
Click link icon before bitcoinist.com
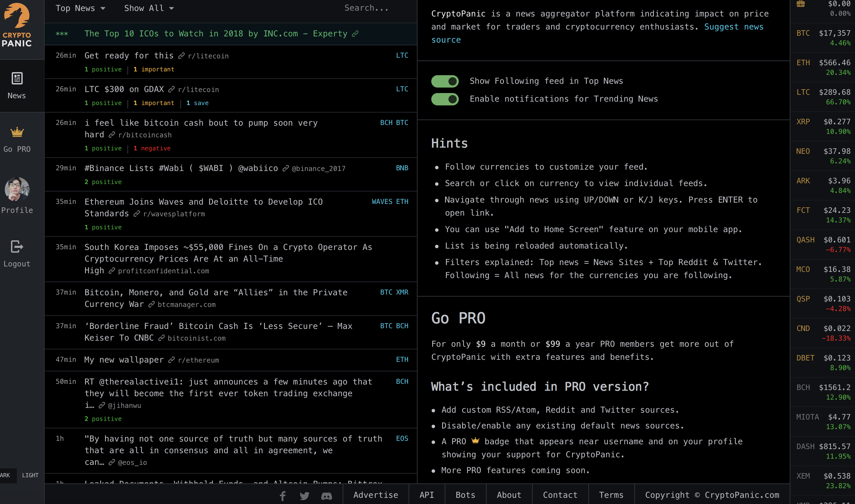[x=162, y=338]
